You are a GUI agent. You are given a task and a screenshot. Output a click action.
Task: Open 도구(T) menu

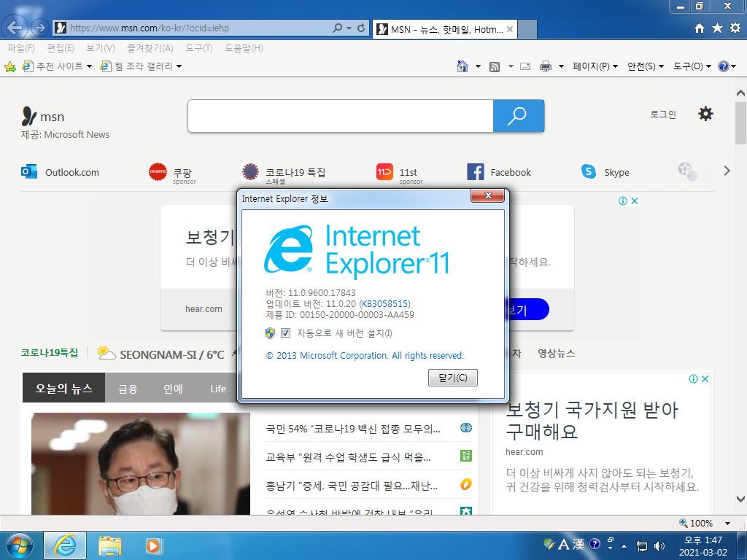pos(198,48)
